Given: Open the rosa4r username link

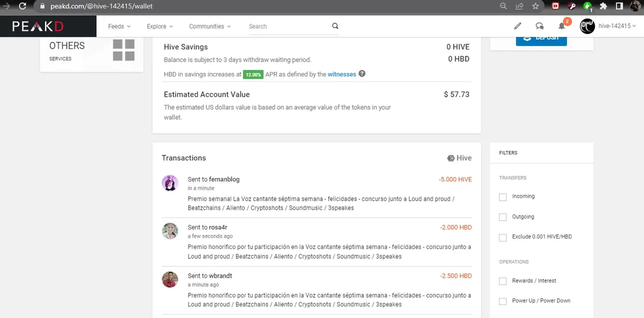Looking at the screenshot, I should click(218, 227).
